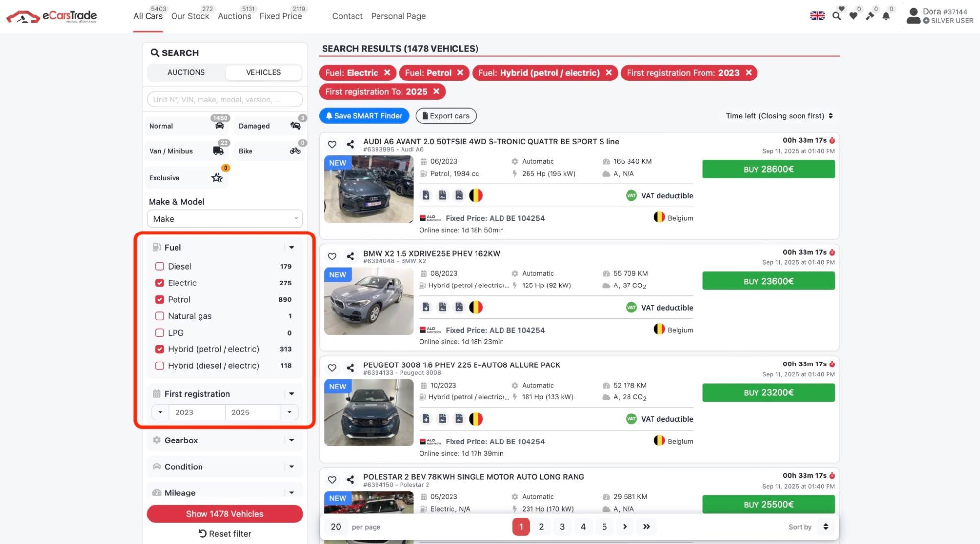The image size is (980, 544).
Task: Select the Bike vehicle type filter
Action: tap(270, 151)
